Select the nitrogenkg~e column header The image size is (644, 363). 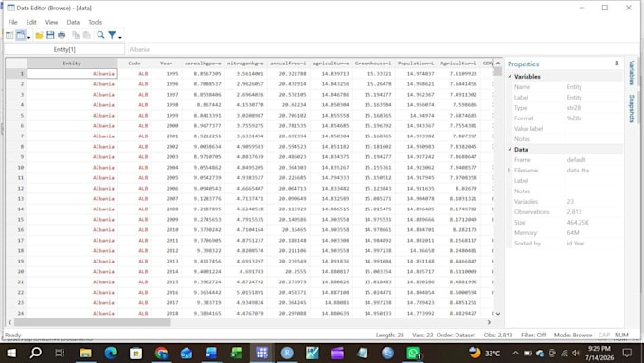(x=245, y=64)
